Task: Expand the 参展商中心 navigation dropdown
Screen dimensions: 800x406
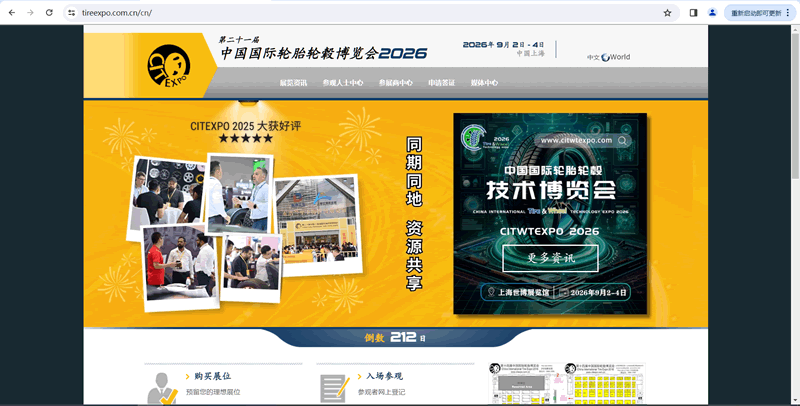Action: 396,83
